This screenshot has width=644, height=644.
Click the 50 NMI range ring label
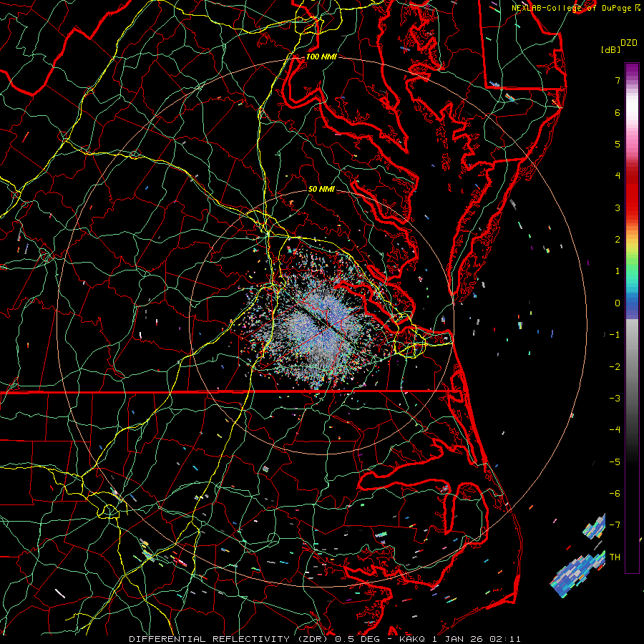tap(321, 189)
